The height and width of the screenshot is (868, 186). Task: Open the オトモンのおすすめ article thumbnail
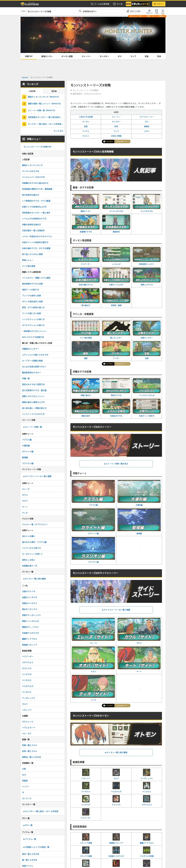point(116,202)
